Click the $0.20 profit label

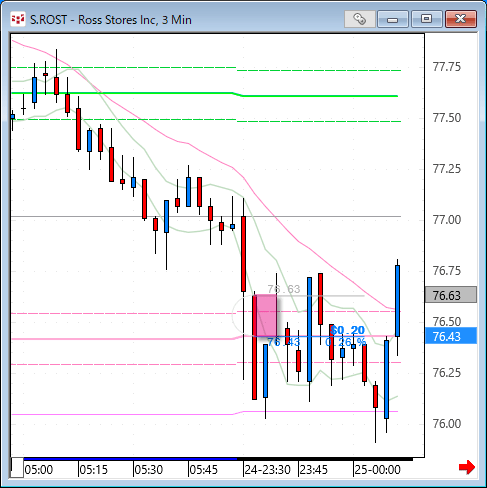pyautogui.click(x=348, y=330)
